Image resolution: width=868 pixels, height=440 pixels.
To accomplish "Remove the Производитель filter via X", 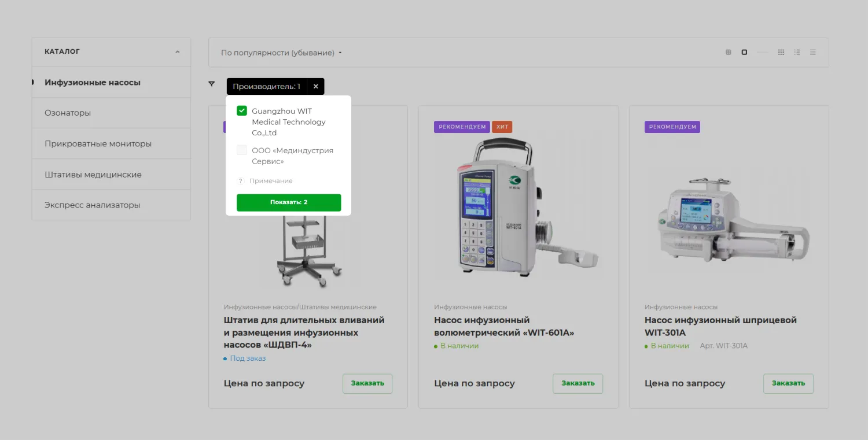I will 316,87.
